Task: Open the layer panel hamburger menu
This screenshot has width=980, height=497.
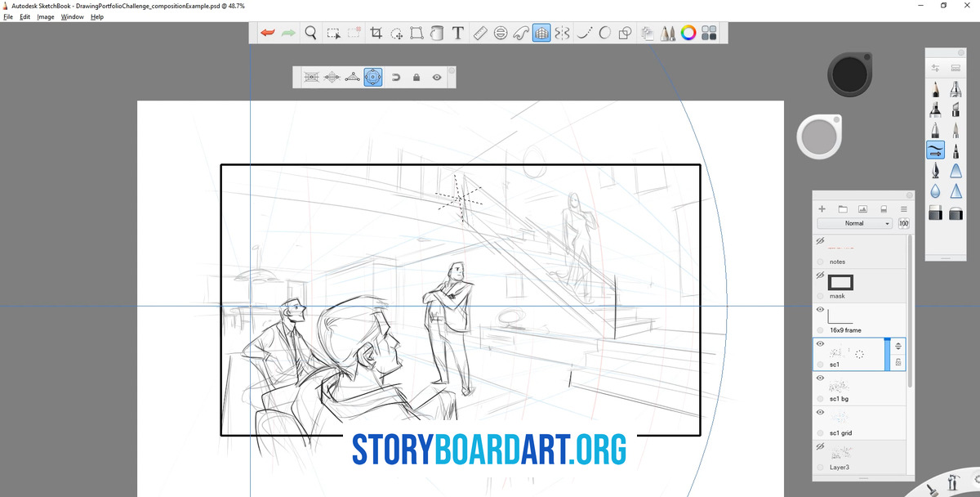Action: tap(904, 209)
